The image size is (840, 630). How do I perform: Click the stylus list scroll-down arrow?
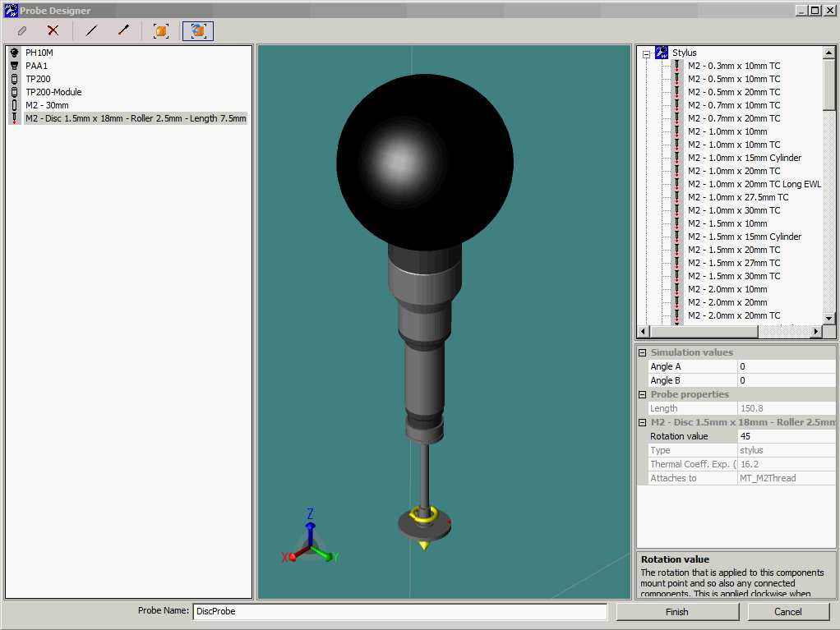tap(828, 318)
